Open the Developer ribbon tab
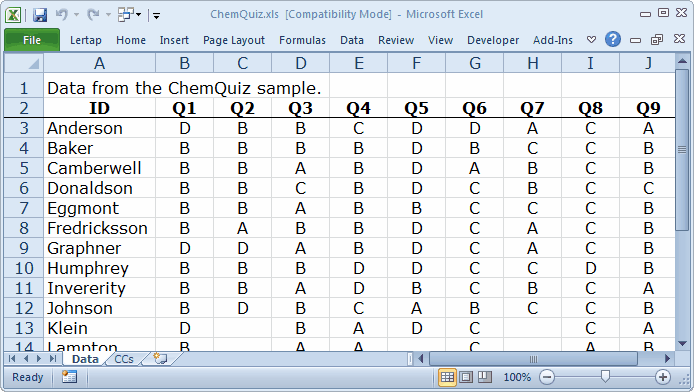694x392 pixels. click(x=493, y=40)
